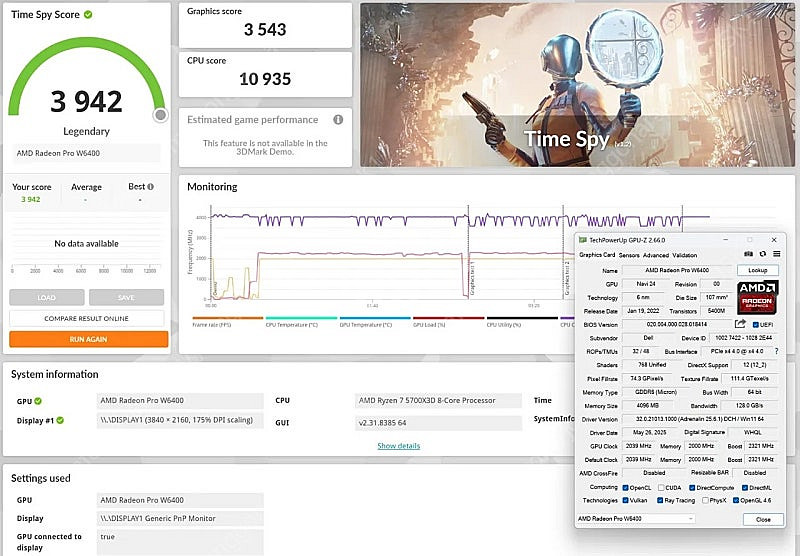Click the GUI version v2.31.8385 field

(x=438, y=422)
